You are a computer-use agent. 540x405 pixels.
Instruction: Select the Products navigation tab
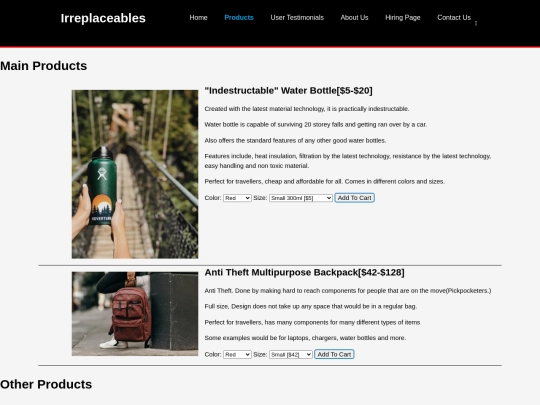(x=239, y=18)
